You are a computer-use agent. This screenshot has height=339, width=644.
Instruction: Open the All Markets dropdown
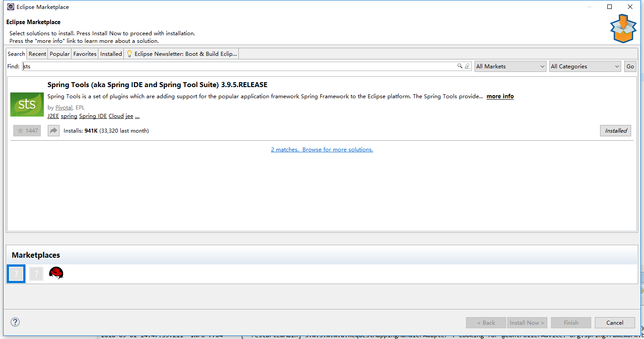(510, 66)
